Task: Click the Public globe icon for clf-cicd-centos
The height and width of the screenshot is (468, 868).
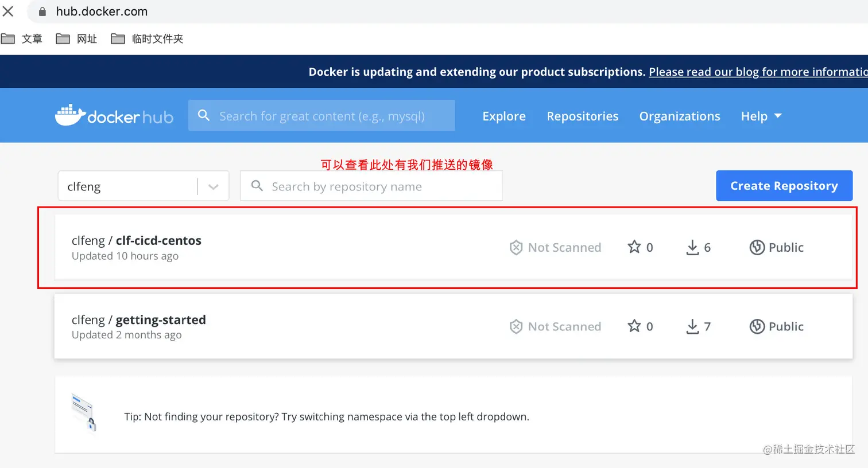Action: [757, 247]
